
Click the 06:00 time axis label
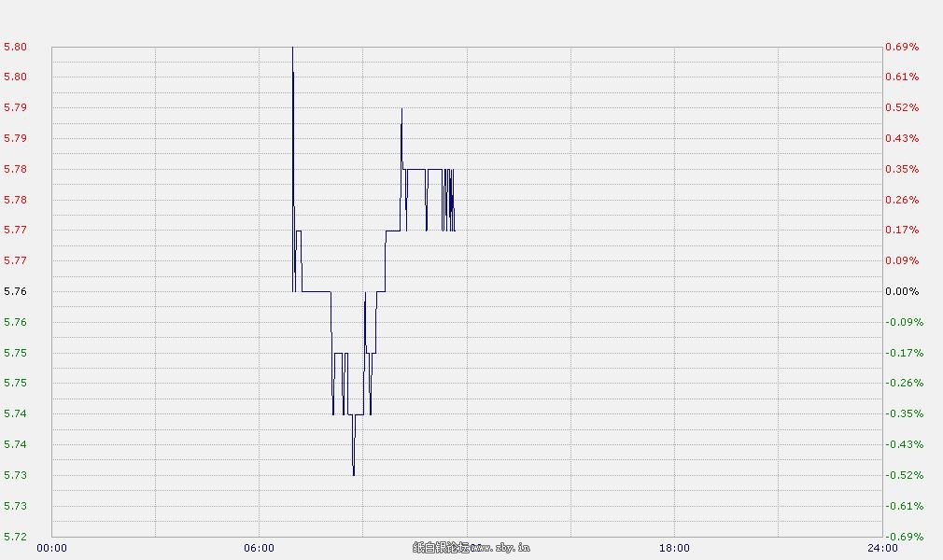coord(259,548)
